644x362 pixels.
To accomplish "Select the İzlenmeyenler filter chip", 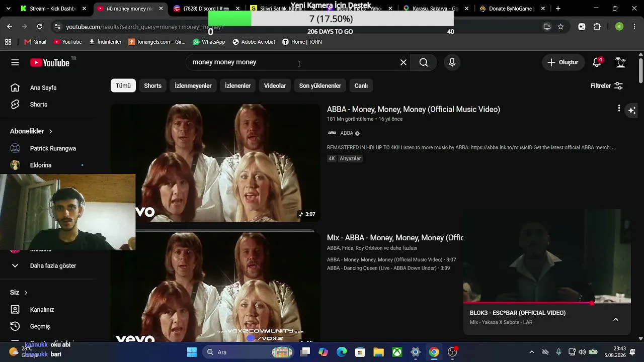I will click(193, 85).
